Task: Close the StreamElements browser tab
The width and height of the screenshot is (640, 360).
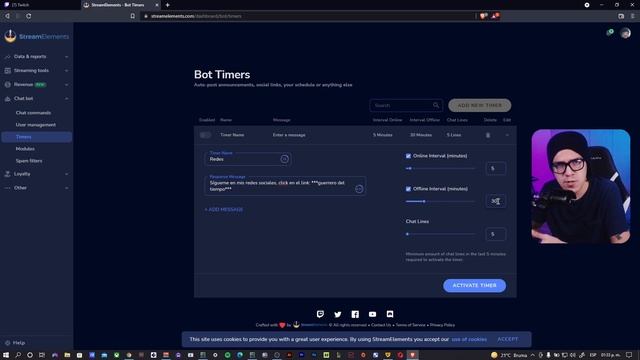Action: (157, 5)
